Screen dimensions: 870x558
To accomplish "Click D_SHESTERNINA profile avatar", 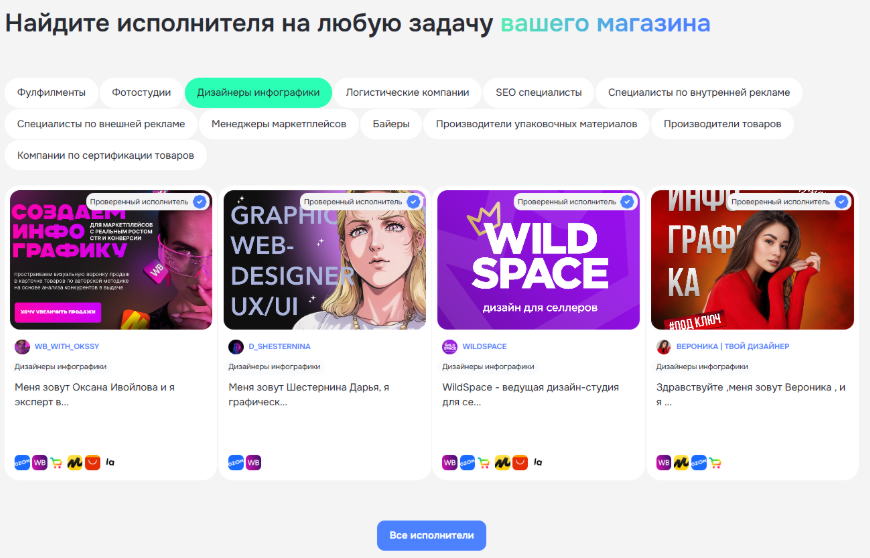I will (x=236, y=347).
